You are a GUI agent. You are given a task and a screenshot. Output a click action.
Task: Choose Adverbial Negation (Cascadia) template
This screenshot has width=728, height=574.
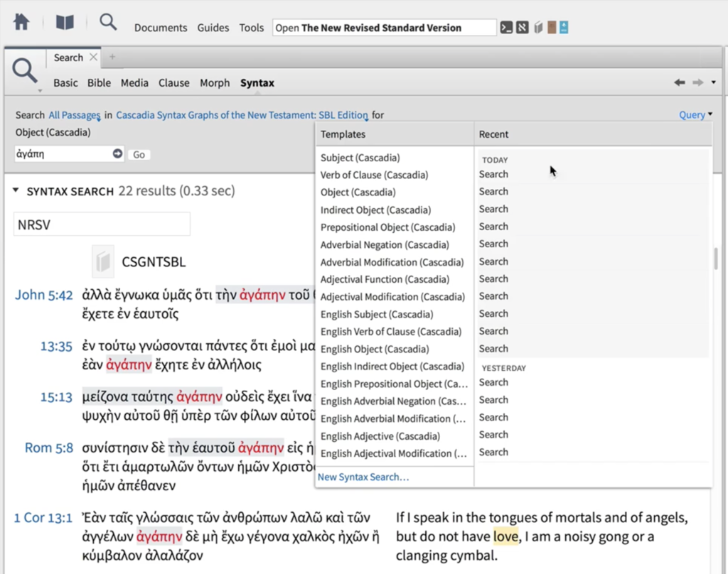pos(385,244)
